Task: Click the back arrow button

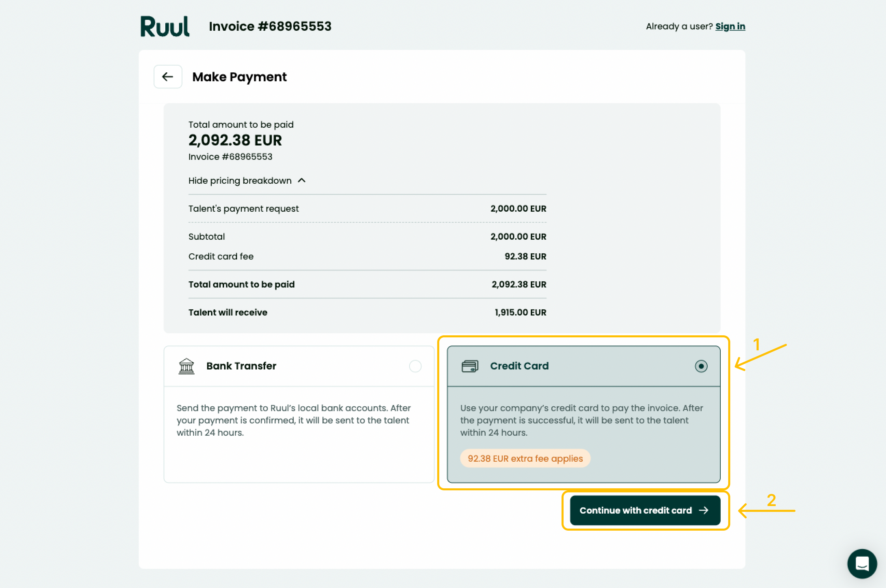Action: [x=168, y=77]
